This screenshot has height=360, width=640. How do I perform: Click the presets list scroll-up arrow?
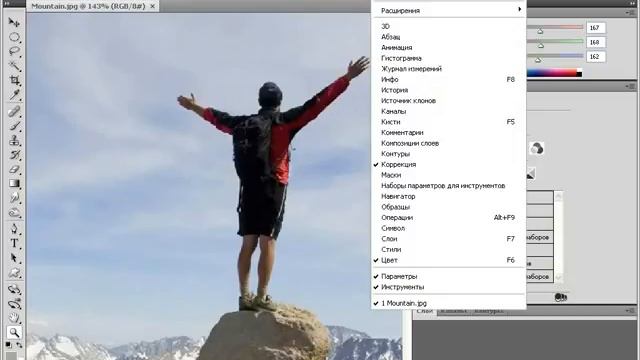point(558,196)
